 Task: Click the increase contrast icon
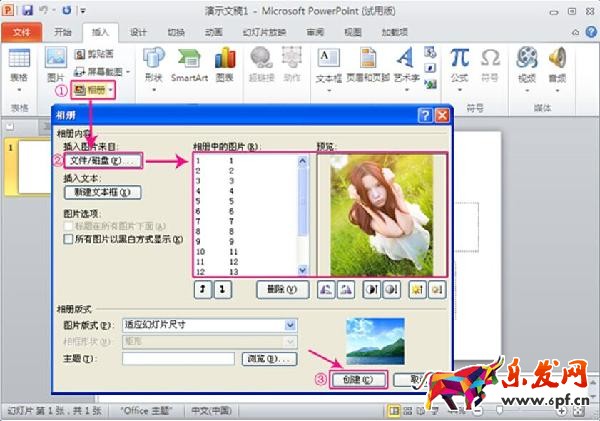372,290
